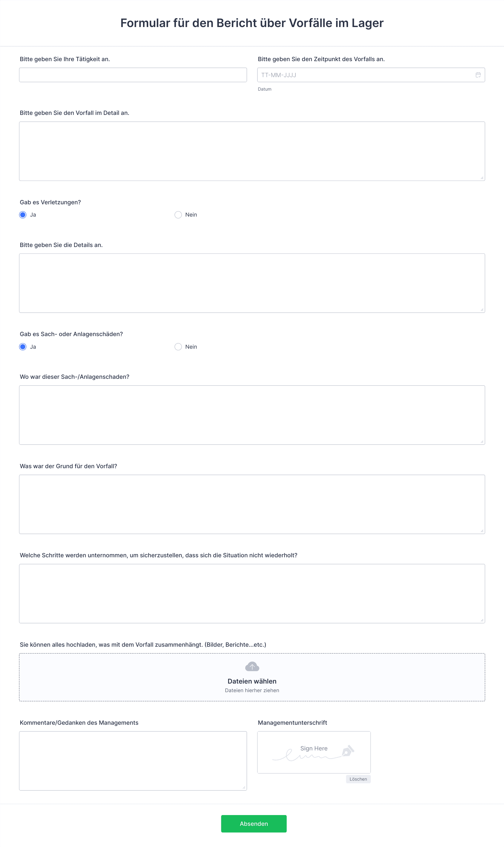Select Ja for Sach- oder Anlagenschäden

[x=23, y=347]
